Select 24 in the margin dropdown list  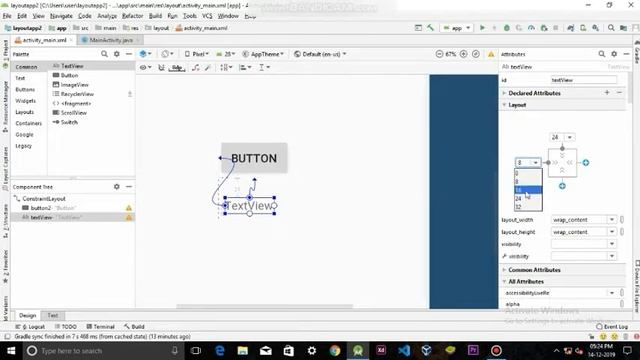tap(528, 198)
